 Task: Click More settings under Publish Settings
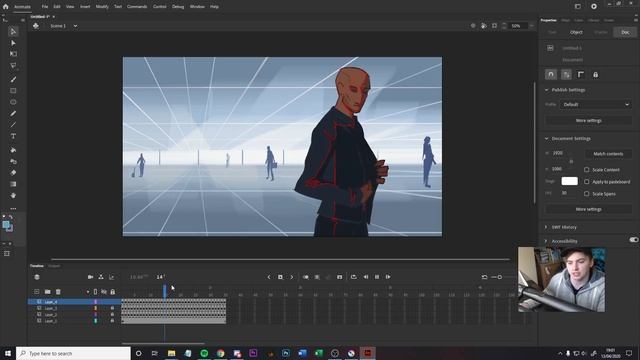(588, 121)
